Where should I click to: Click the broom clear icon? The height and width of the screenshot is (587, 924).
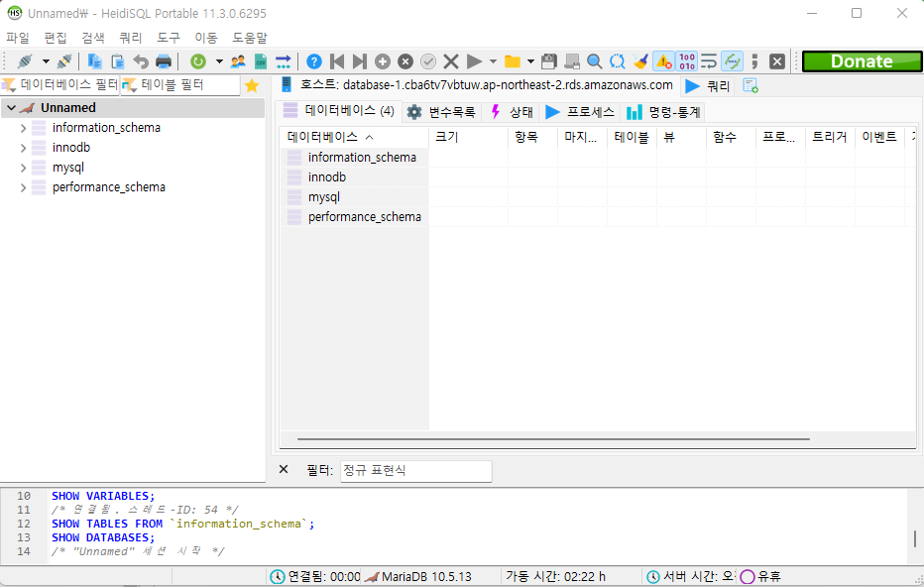640,61
